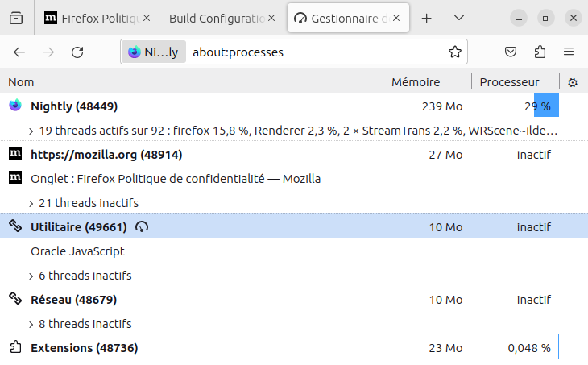Sort processes by Processeur column
The image size is (588, 365).
pyautogui.click(x=509, y=82)
